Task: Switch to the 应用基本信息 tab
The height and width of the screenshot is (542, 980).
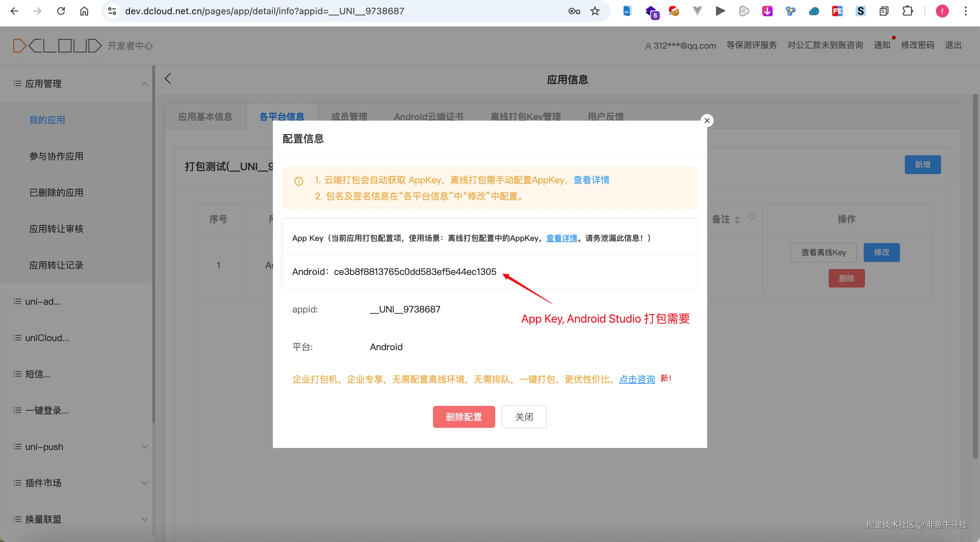Action: coord(205,116)
